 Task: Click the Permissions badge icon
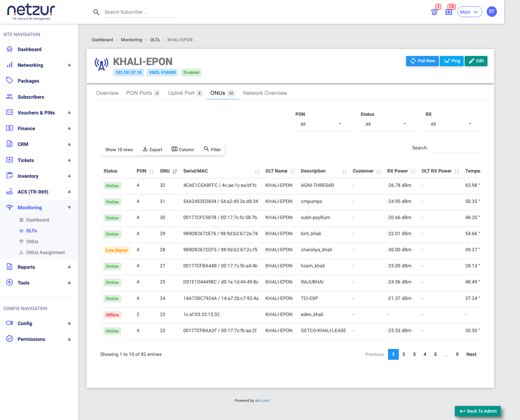pos(10,339)
